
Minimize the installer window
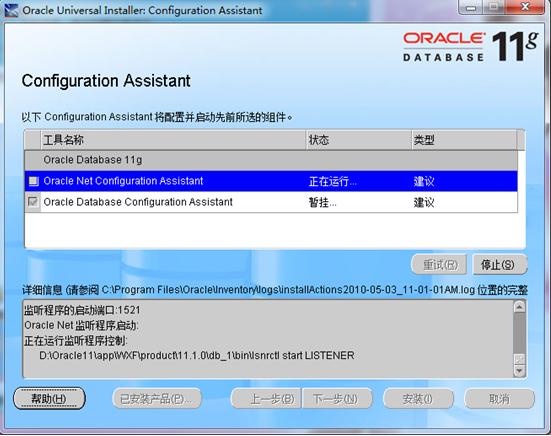pyautogui.click(x=471, y=7)
